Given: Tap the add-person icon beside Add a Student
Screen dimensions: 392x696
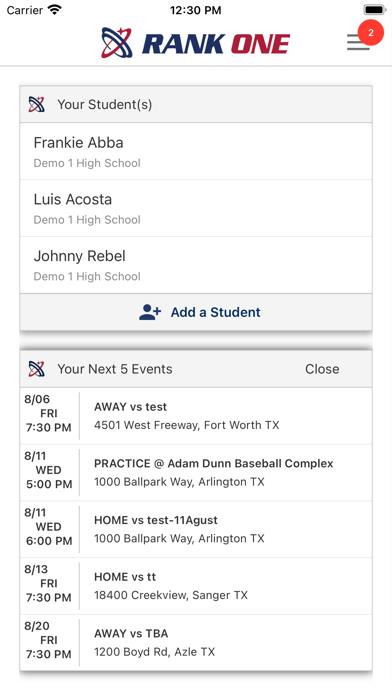Looking at the screenshot, I should [x=150, y=312].
